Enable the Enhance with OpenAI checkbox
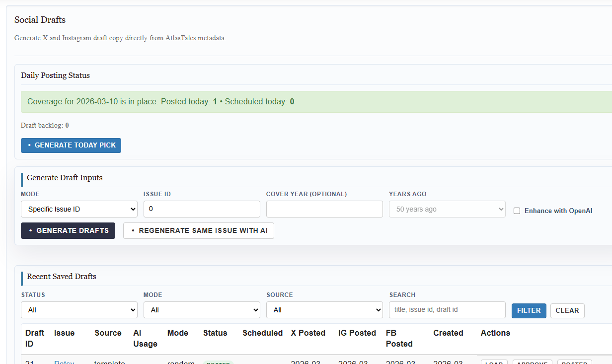Image resolution: width=612 pixels, height=364 pixels. click(x=517, y=211)
